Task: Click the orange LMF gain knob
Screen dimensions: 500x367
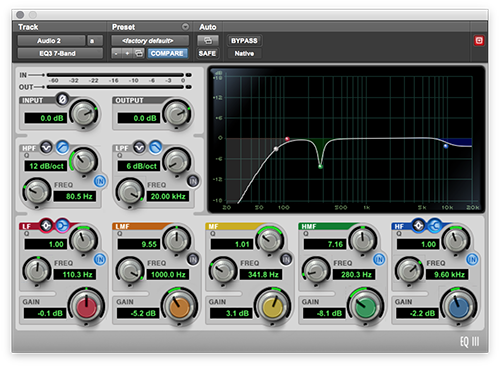Action: (x=179, y=306)
